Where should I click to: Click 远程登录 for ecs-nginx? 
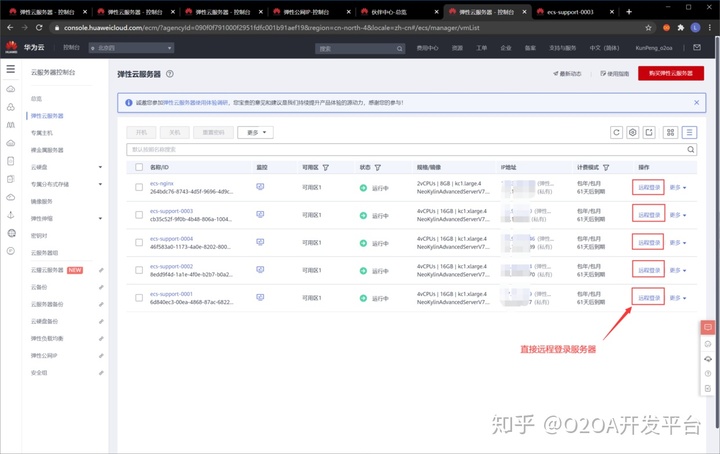tap(648, 187)
